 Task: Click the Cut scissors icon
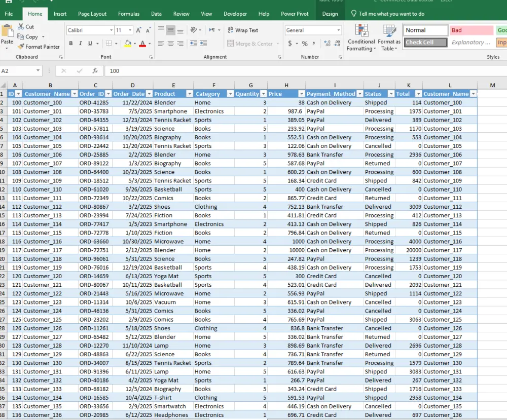21,26
